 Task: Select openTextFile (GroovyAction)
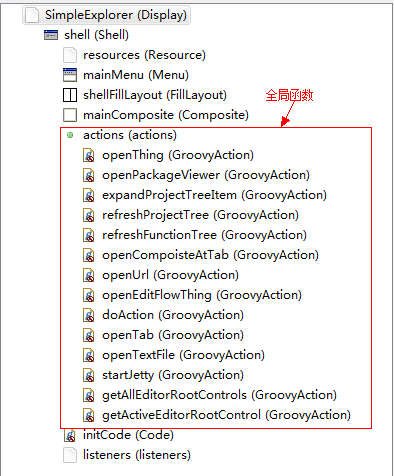pyautogui.click(x=183, y=355)
